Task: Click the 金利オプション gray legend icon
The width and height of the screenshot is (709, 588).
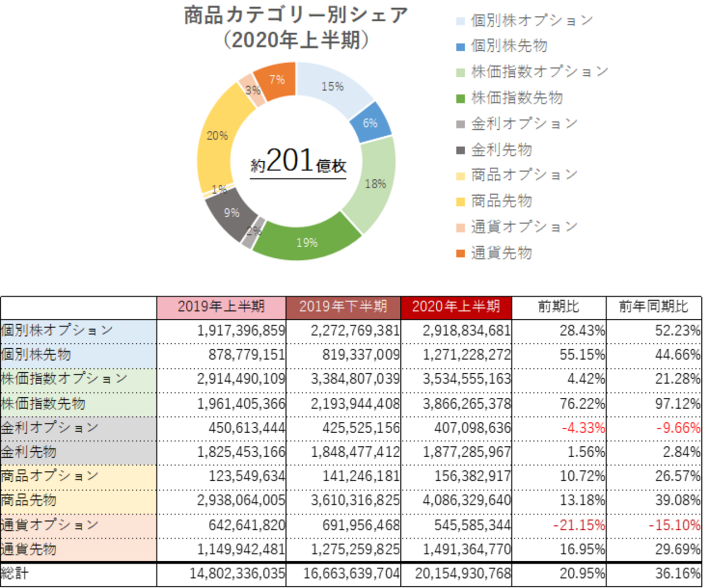Action: [460, 124]
